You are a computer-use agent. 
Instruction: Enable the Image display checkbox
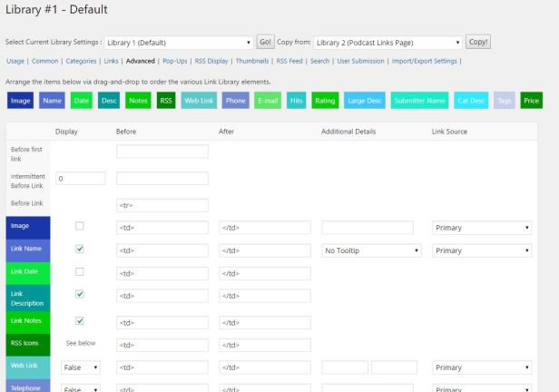tap(80, 226)
